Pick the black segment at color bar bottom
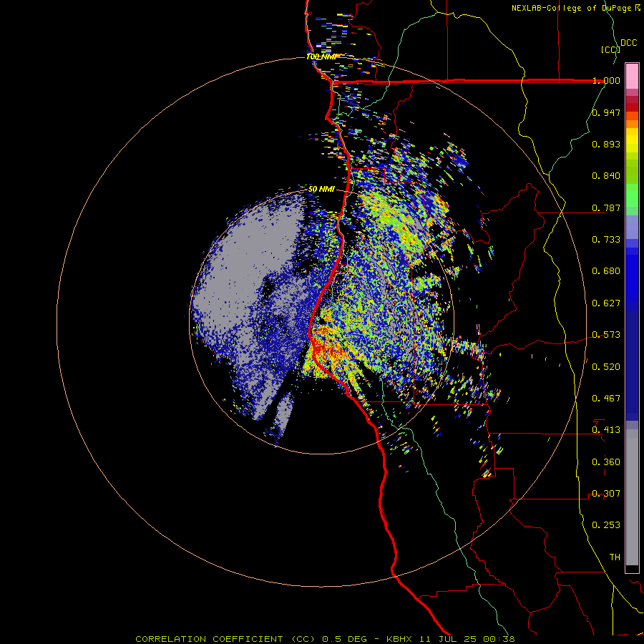644x644 pixels. [632, 568]
